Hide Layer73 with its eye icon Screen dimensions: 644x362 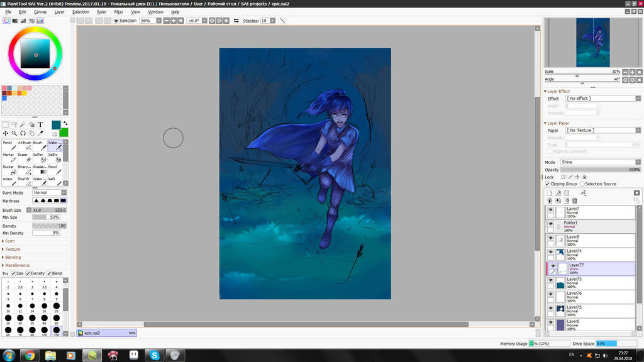pyautogui.click(x=550, y=280)
